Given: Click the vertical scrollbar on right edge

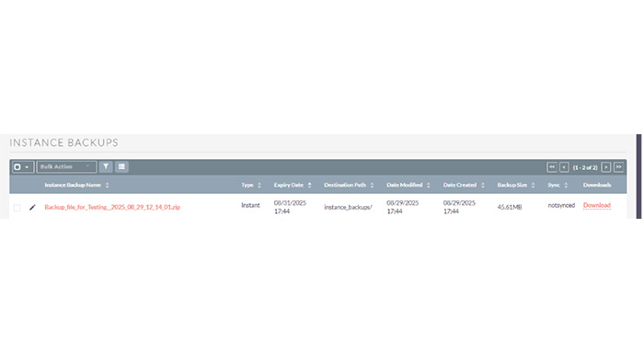Looking at the screenshot, I should 638,176.
